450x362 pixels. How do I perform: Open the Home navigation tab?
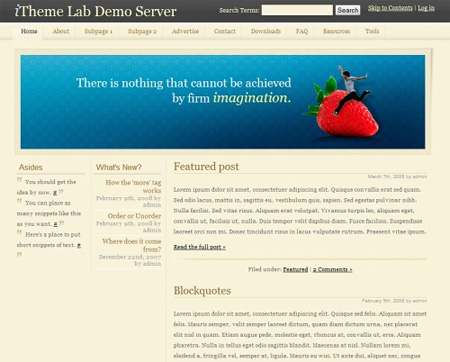click(29, 31)
